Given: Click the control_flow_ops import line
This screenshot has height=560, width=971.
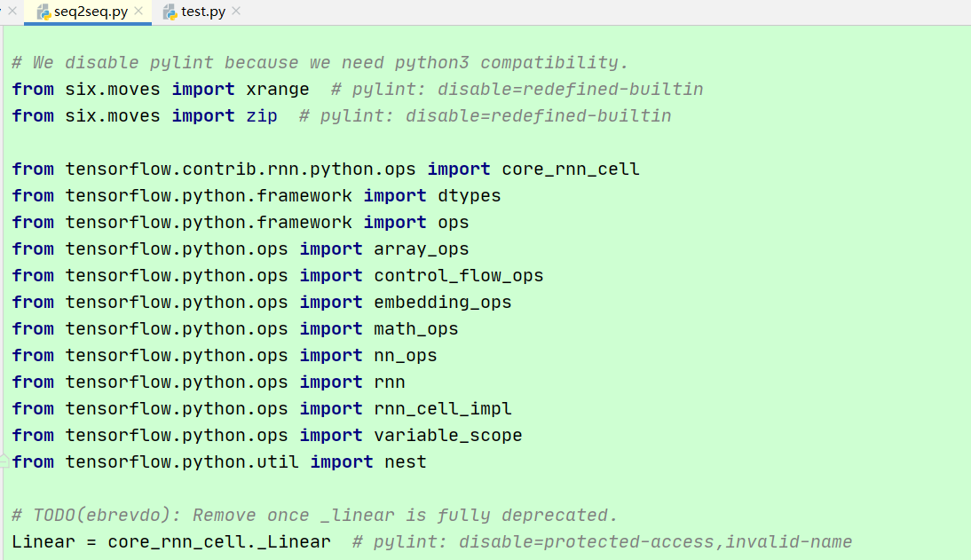Looking at the screenshot, I should point(456,275).
